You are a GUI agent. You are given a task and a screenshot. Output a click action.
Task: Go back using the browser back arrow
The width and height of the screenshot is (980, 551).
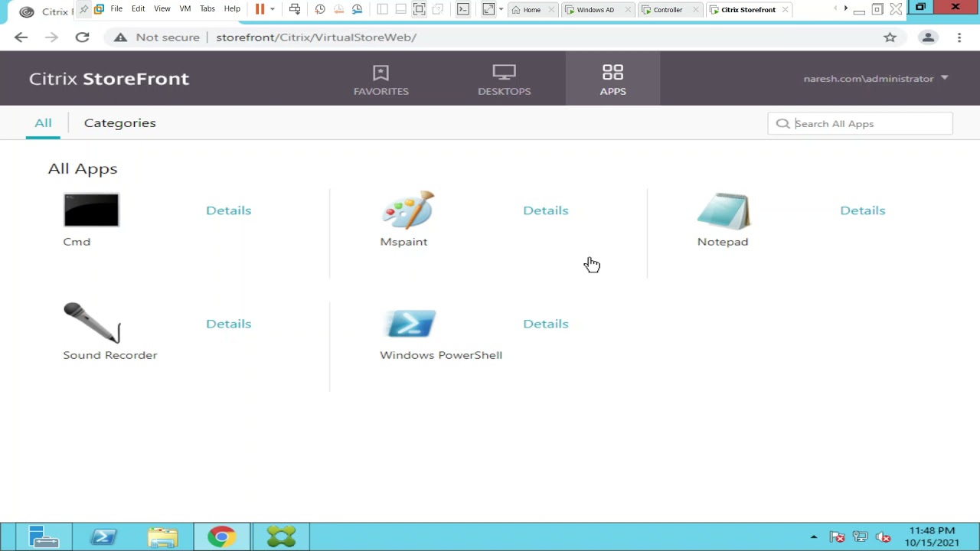21,37
